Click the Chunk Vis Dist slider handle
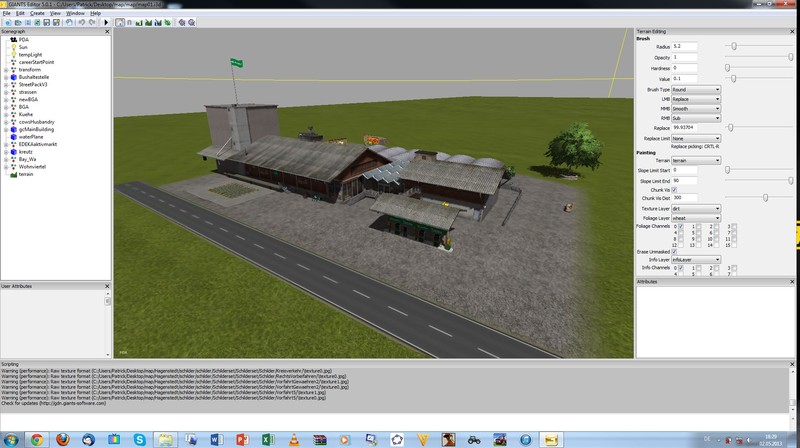 pyautogui.click(x=765, y=197)
